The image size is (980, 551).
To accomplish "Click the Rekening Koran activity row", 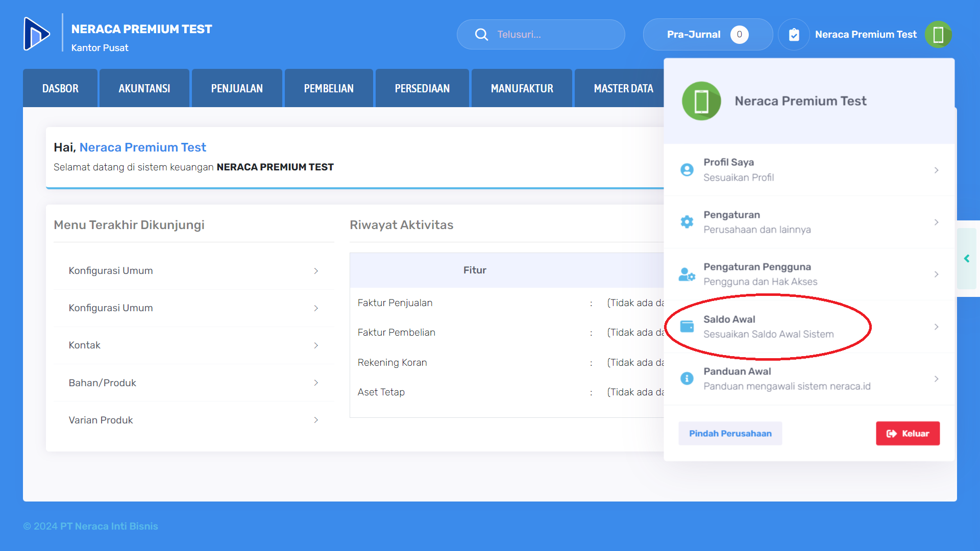I will coord(507,362).
